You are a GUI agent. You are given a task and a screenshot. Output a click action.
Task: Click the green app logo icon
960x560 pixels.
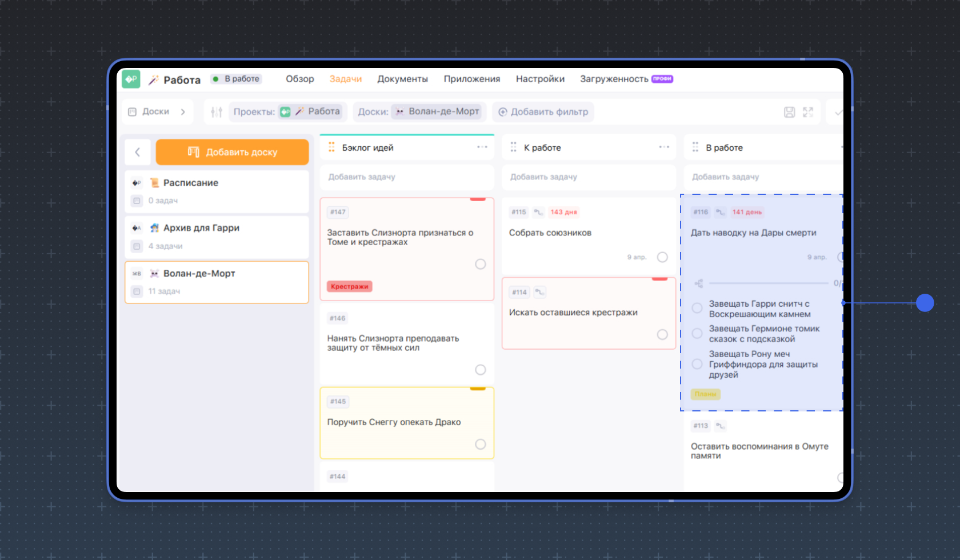click(x=131, y=79)
